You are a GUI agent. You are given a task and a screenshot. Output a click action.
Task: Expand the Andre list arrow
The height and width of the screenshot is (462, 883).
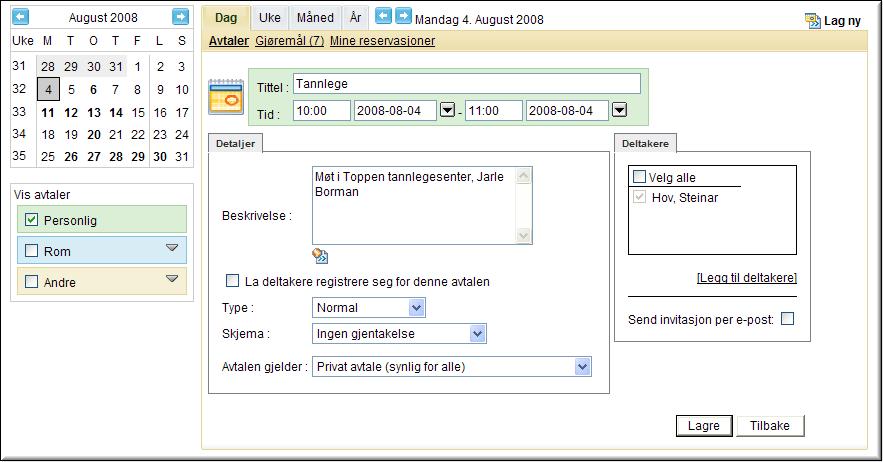point(172,278)
